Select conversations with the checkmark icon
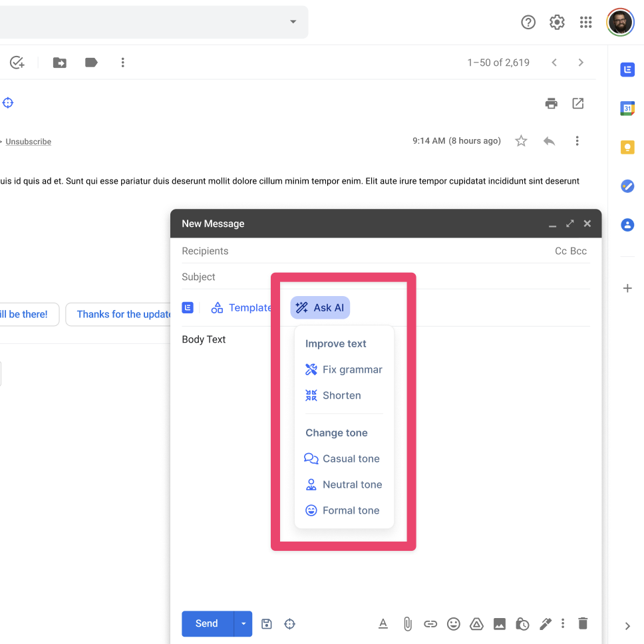The height and width of the screenshot is (644, 644). tap(17, 62)
